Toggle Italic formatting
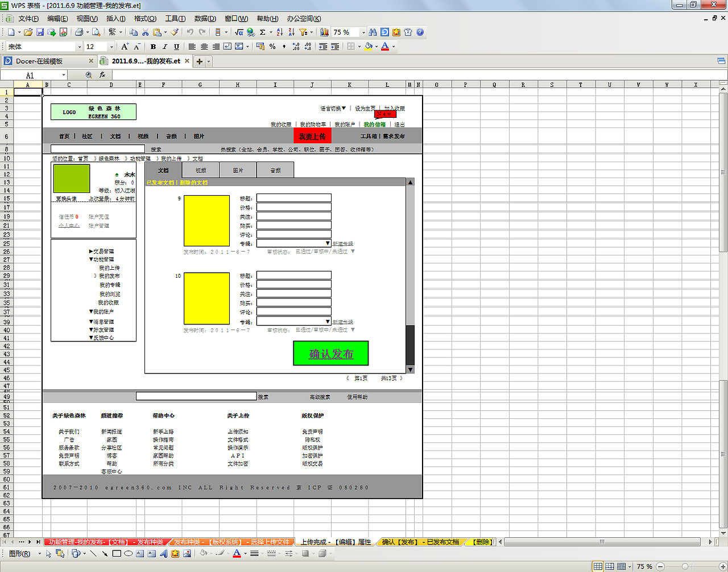728x572 pixels. [x=165, y=47]
